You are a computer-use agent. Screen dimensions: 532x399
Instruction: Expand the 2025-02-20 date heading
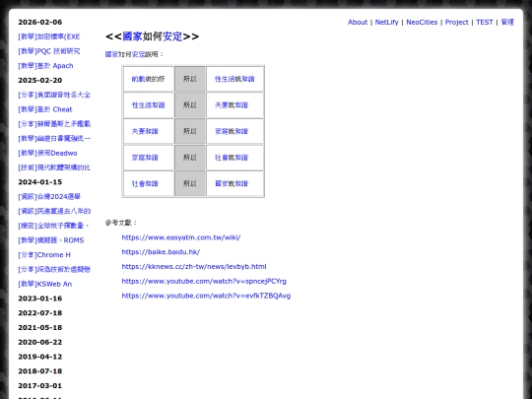(40, 81)
